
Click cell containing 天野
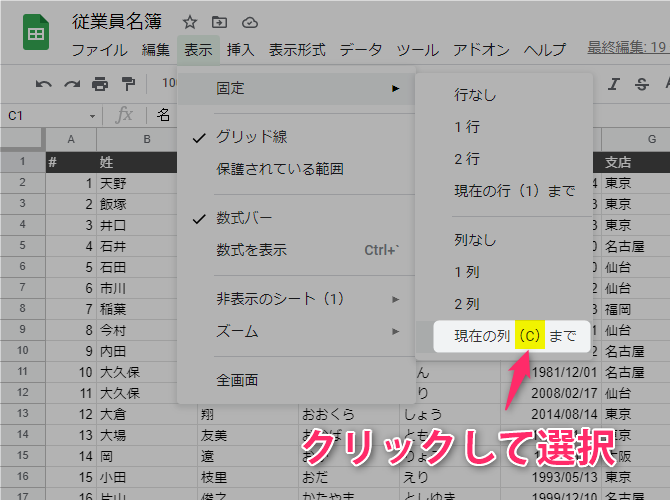click(137, 183)
